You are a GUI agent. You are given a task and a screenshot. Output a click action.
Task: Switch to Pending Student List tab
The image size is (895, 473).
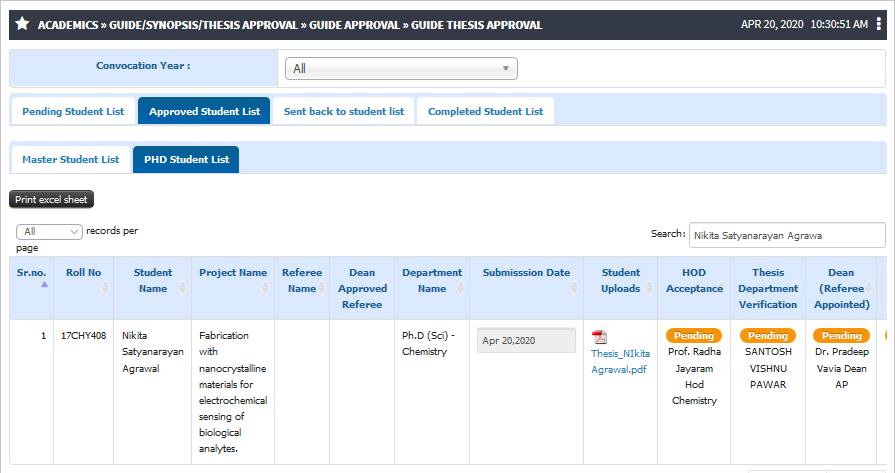click(73, 111)
